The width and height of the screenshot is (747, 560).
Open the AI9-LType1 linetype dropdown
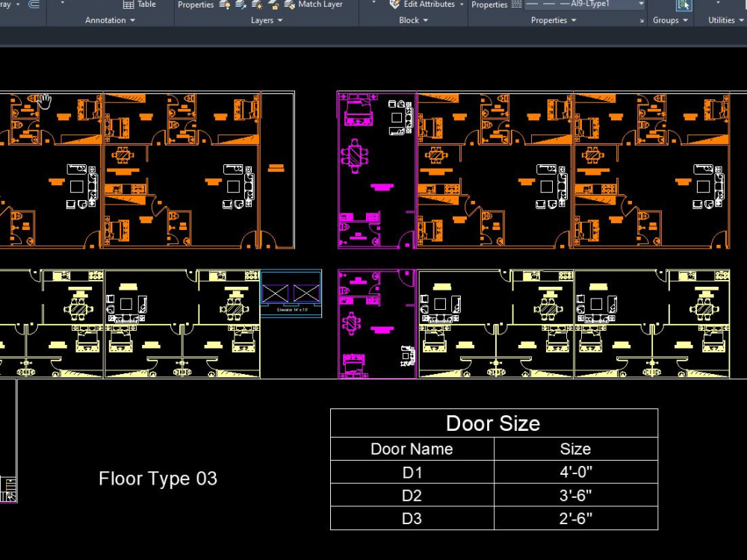coord(640,4)
